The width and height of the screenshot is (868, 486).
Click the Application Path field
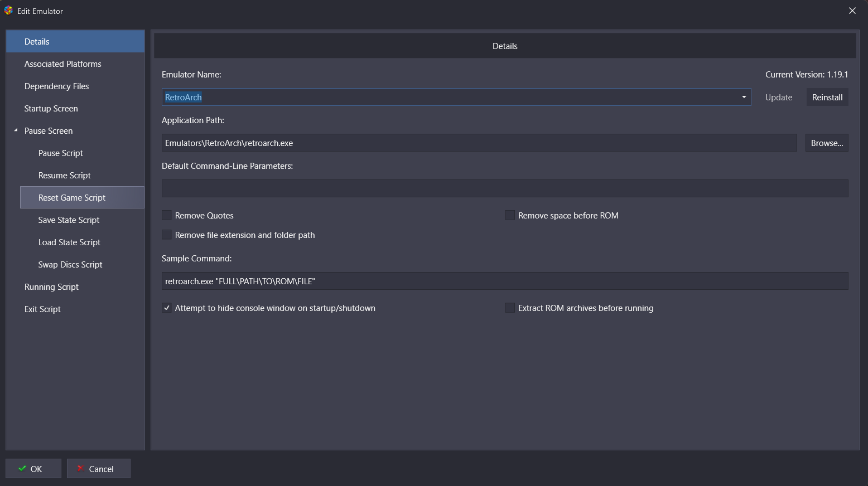[x=479, y=143]
